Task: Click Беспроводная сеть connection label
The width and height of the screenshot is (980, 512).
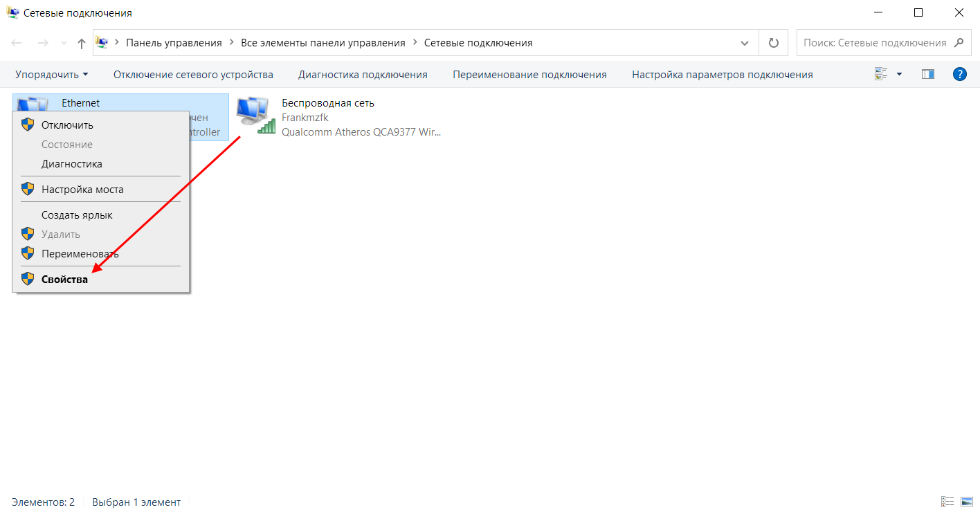Action: [x=328, y=103]
